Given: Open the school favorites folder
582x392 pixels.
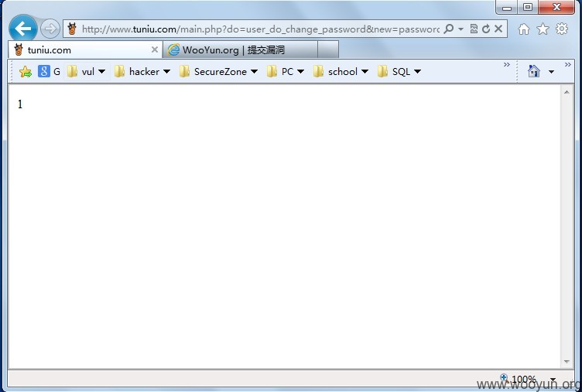Looking at the screenshot, I should (x=341, y=71).
